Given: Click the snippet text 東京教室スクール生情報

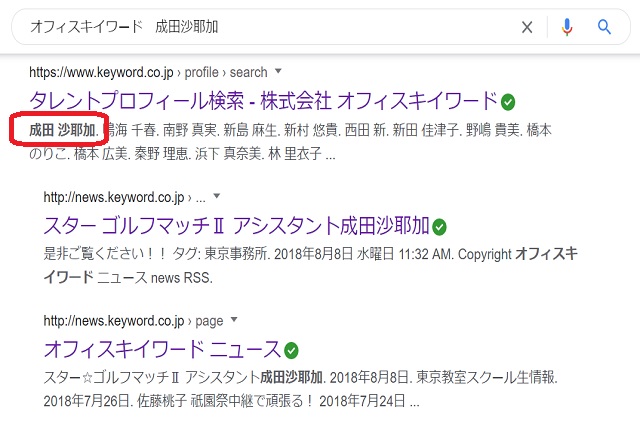Looking at the screenshot, I should click(487, 377).
